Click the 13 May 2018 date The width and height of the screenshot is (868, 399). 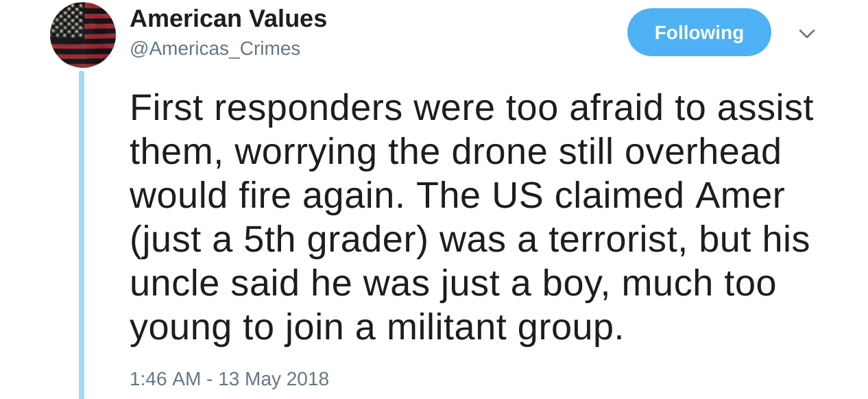click(274, 378)
